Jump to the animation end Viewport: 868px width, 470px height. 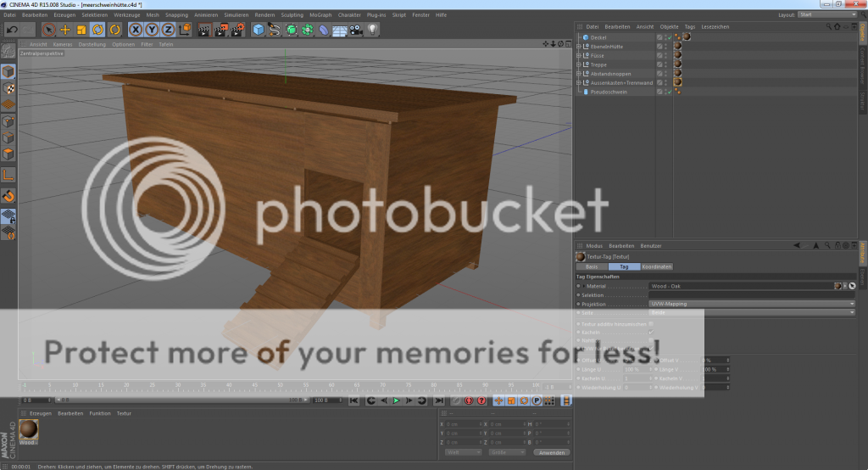(x=439, y=400)
